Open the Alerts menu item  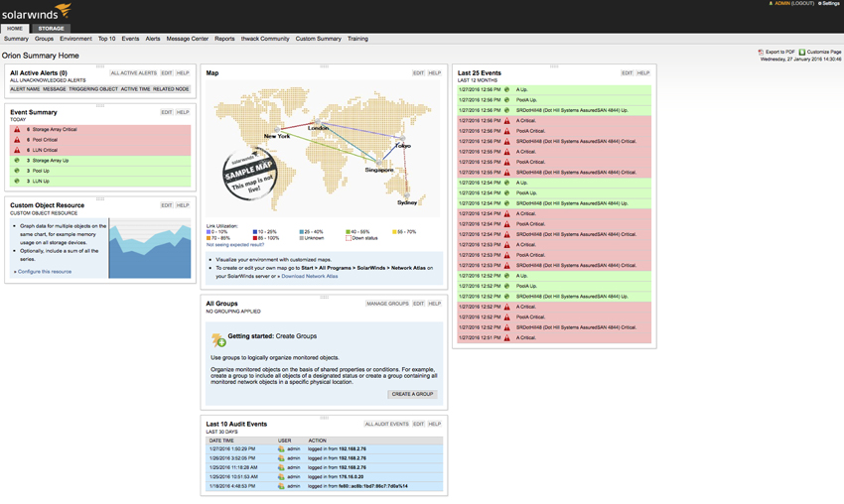point(153,39)
